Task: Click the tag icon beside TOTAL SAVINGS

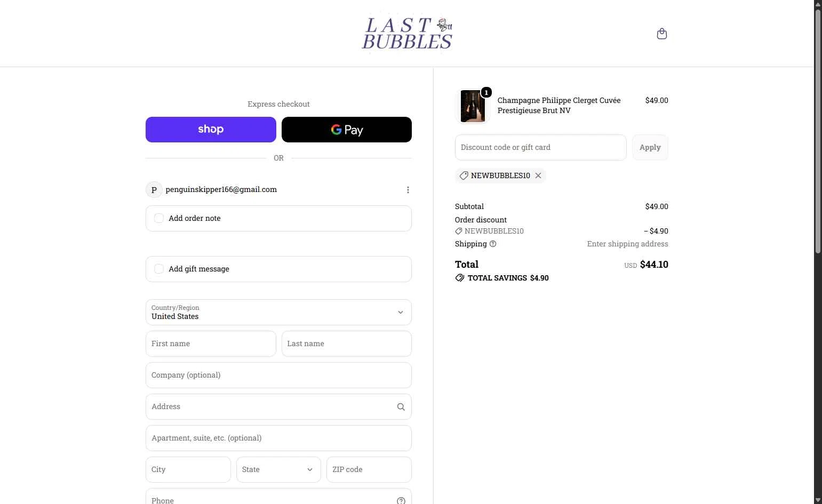Action: (x=460, y=278)
